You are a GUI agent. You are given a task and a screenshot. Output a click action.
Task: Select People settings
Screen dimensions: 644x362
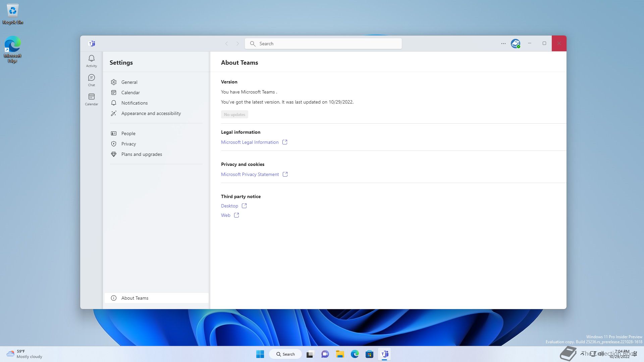[x=157, y=133]
